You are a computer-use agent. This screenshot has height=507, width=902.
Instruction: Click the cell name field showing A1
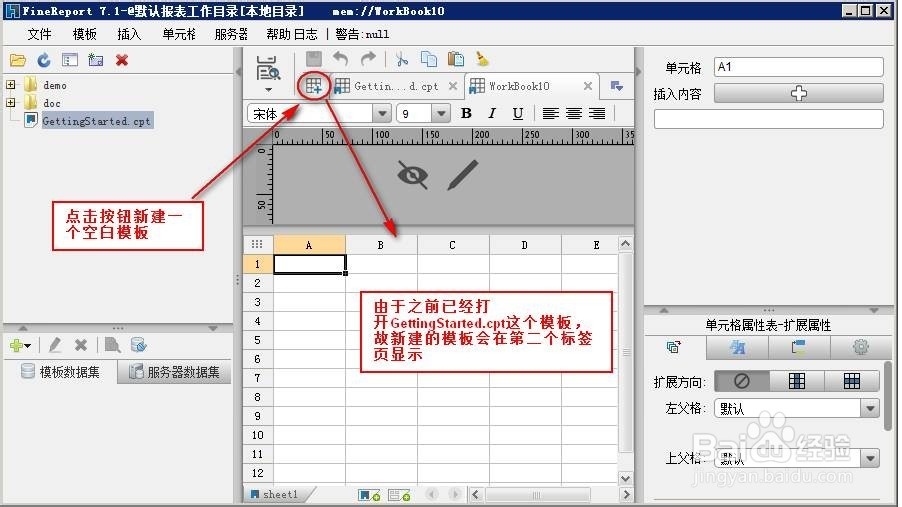798,67
